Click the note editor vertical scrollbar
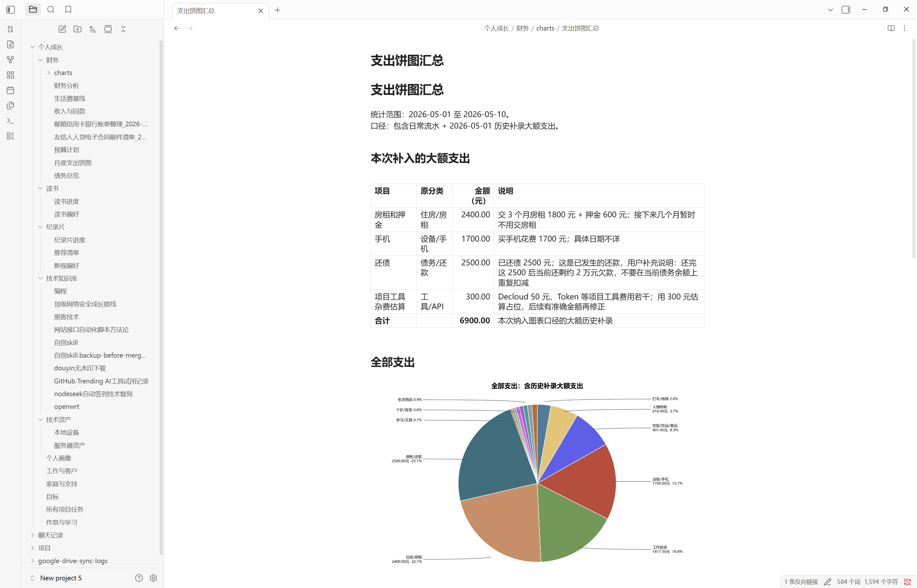This screenshot has width=917, height=588. (914, 149)
